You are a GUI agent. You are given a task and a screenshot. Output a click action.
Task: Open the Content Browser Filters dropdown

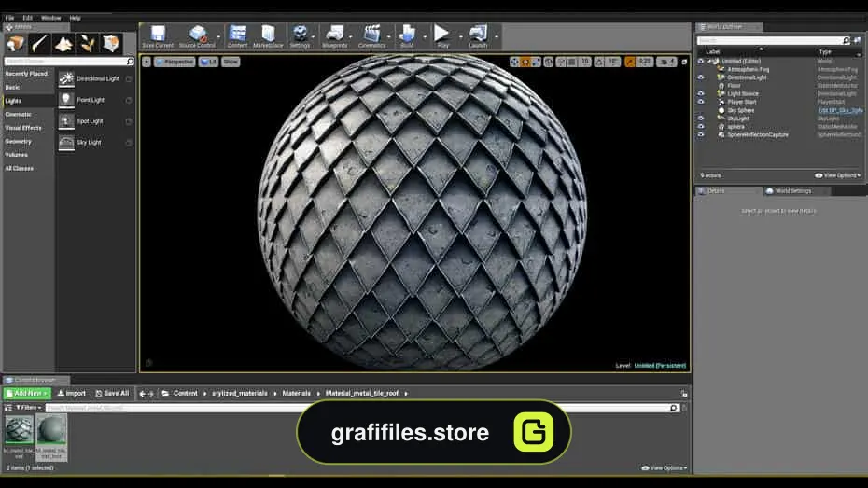pos(29,408)
